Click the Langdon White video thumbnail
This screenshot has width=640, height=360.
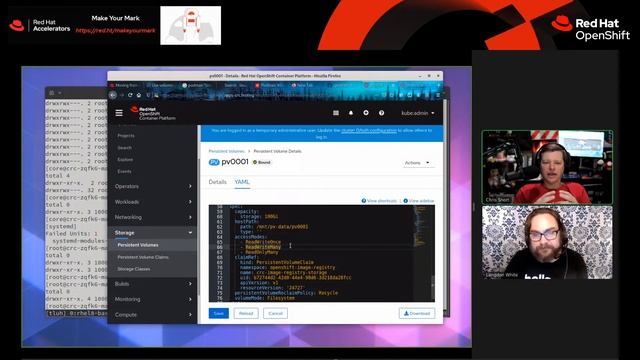click(547, 242)
